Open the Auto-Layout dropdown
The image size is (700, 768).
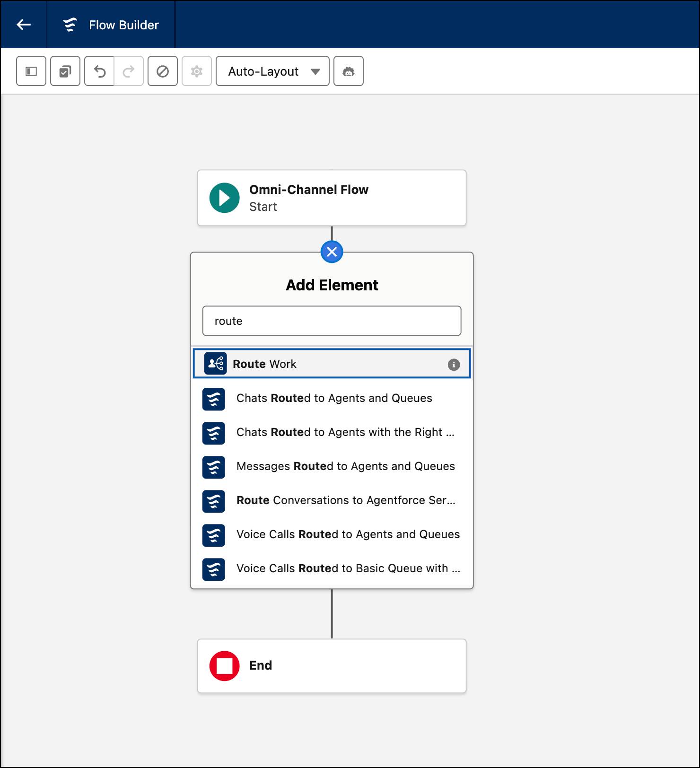point(272,71)
